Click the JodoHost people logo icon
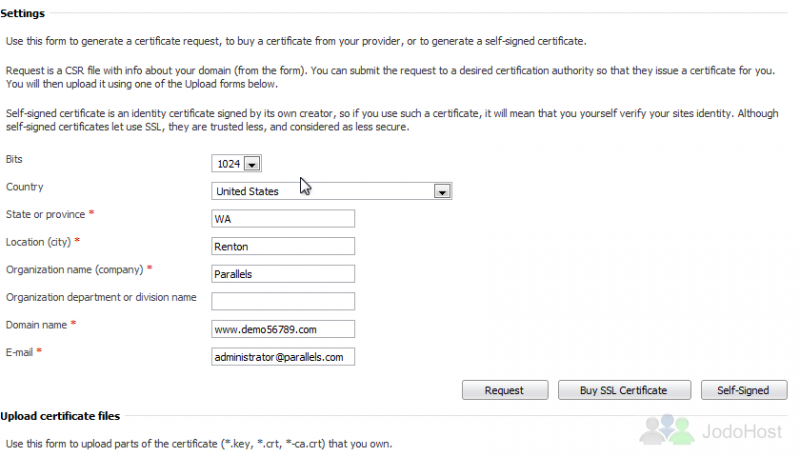Screen dimensions: 800x457 coord(667,429)
